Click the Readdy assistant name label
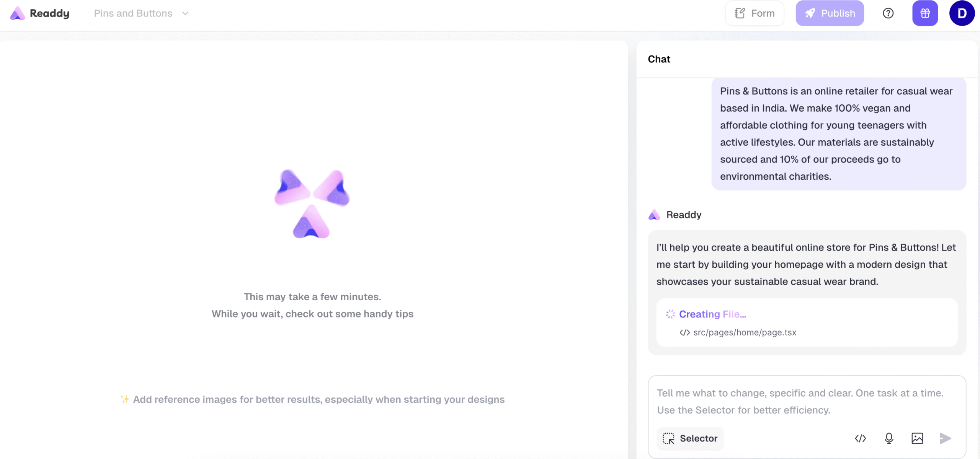This screenshot has height=459, width=980. point(684,215)
